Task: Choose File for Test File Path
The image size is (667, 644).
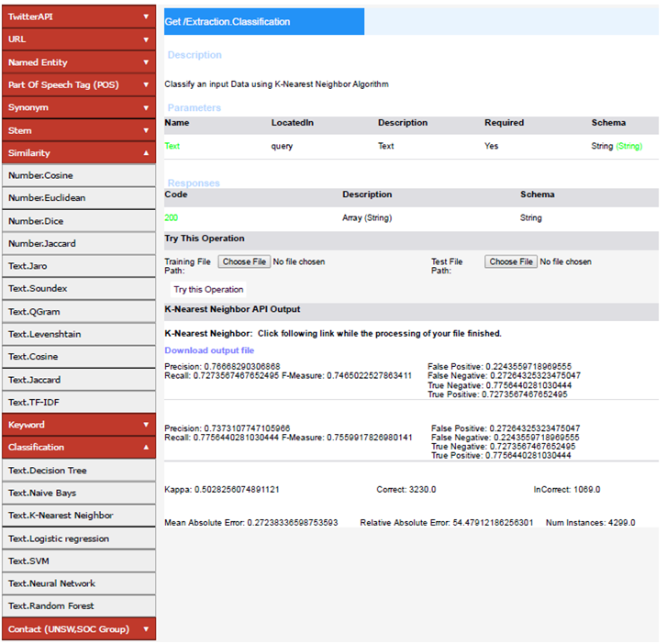Action: [x=511, y=261]
